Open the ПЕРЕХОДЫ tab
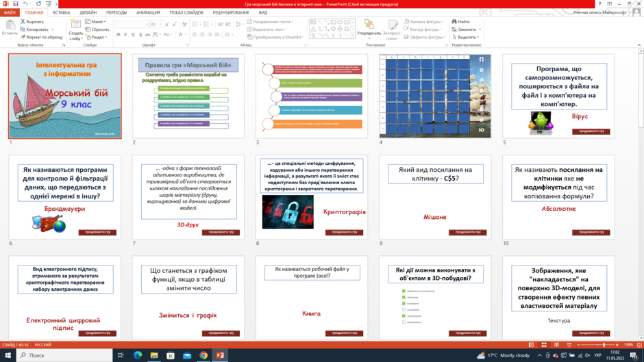The image size is (644, 362). click(116, 13)
